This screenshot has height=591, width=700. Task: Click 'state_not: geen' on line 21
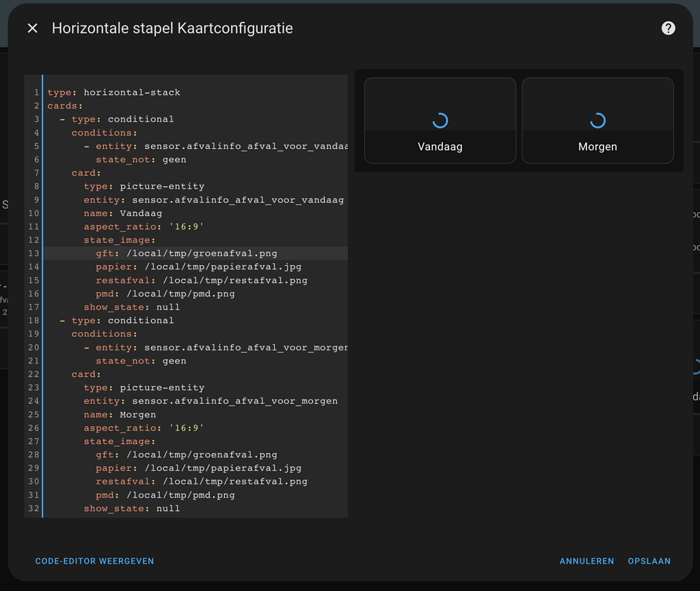(x=141, y=361)
